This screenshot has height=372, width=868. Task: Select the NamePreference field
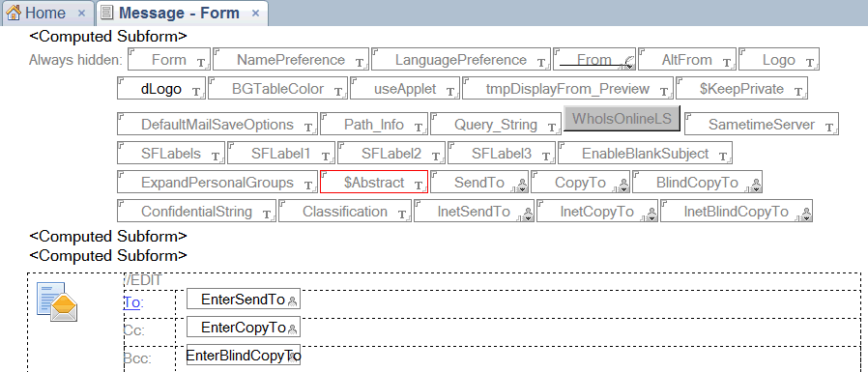(x=291, y=59)
